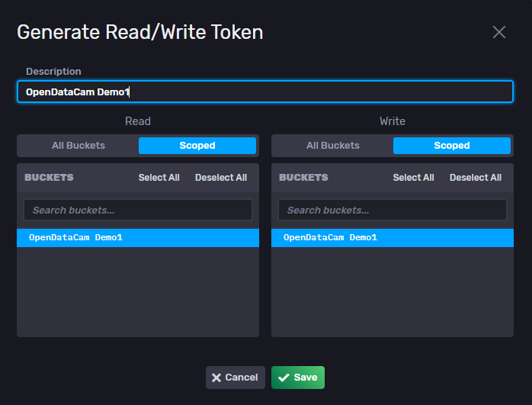This screenshot has height=405, width=532.
Task: Click Deselect All in Write buckets
Action: pyautogui.click(x=476, y=178)
